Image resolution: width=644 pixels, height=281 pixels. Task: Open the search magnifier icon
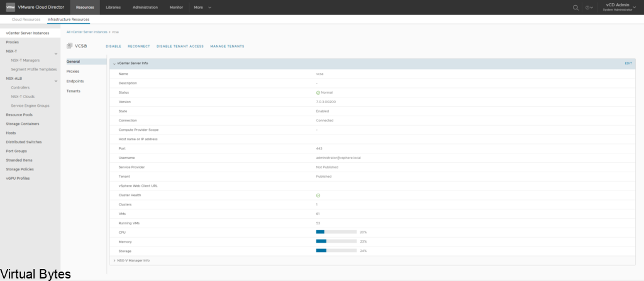[x=576, y=8]
